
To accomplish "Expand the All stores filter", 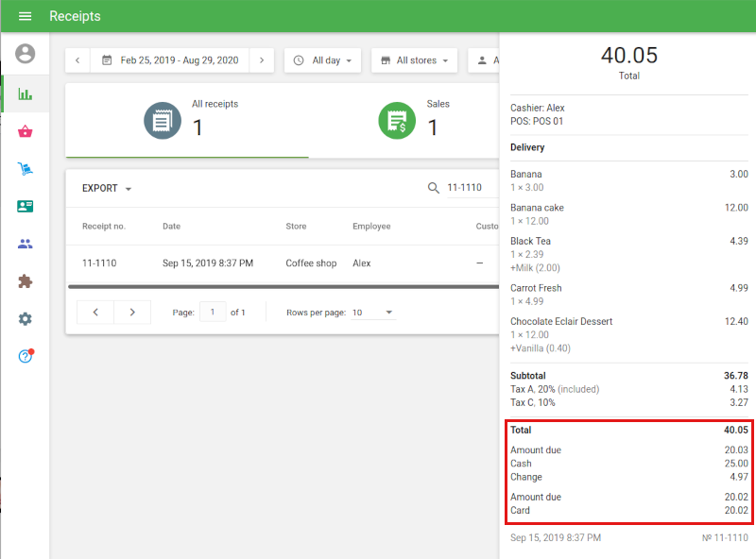I will pyautogui.click(x=414, y=60).
